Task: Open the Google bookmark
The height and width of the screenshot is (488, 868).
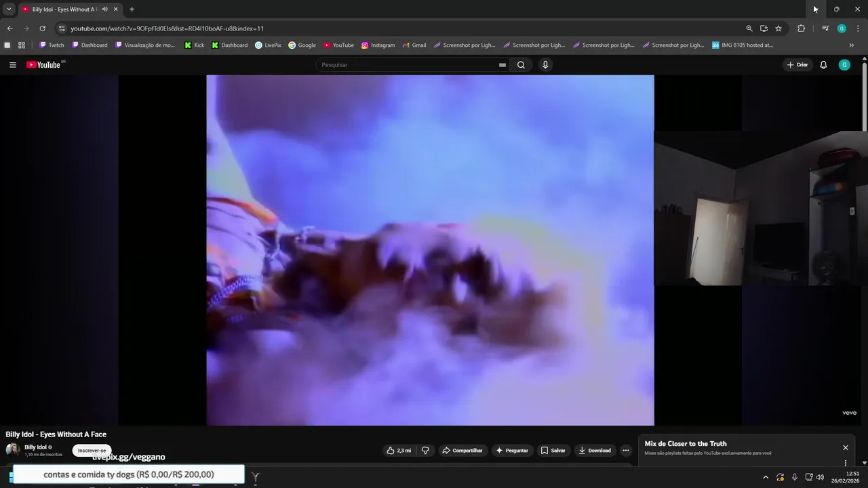Action: tap(302, 45)
